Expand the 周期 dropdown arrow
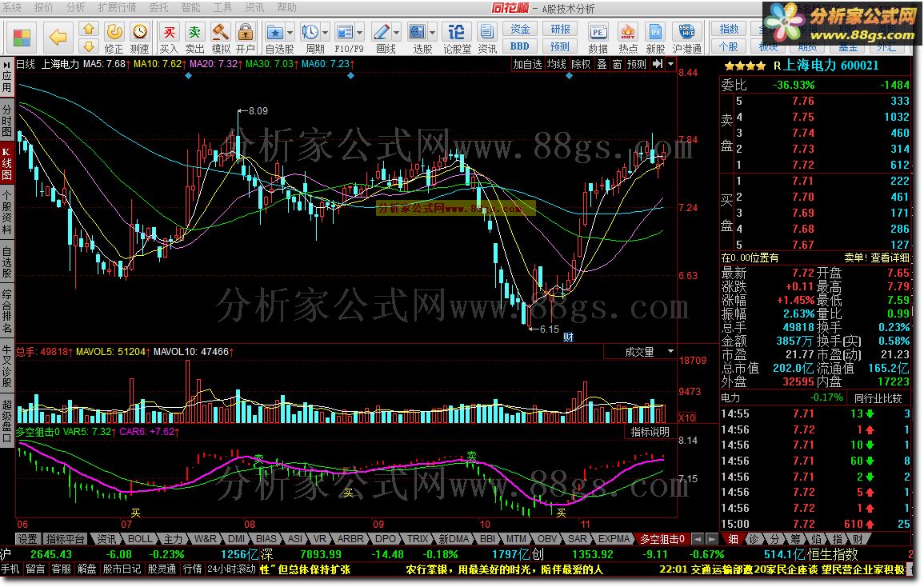The height and width of the screenshot is (587, 924). 326,33
